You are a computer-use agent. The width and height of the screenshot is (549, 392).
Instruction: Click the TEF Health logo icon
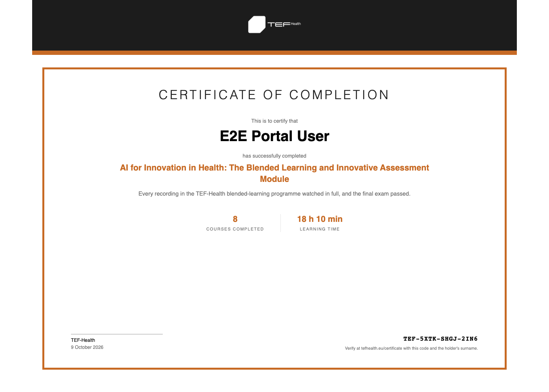(x=257, y=24)
